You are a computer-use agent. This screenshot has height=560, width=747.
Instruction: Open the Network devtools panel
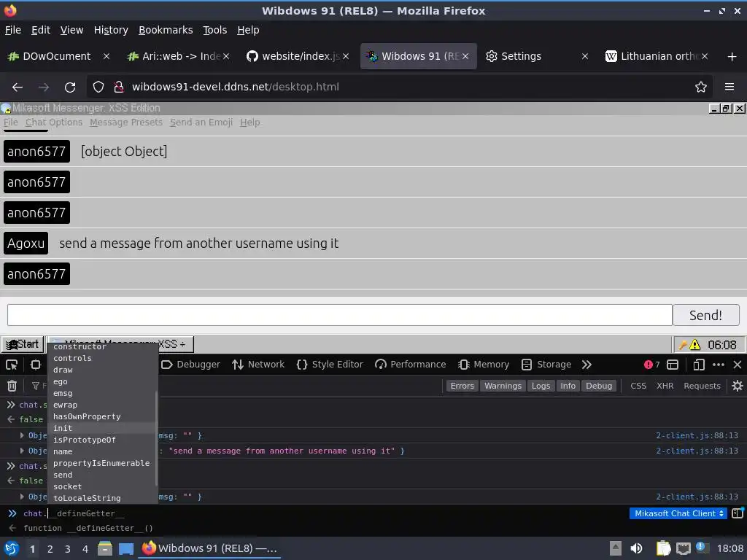(258, 365)
